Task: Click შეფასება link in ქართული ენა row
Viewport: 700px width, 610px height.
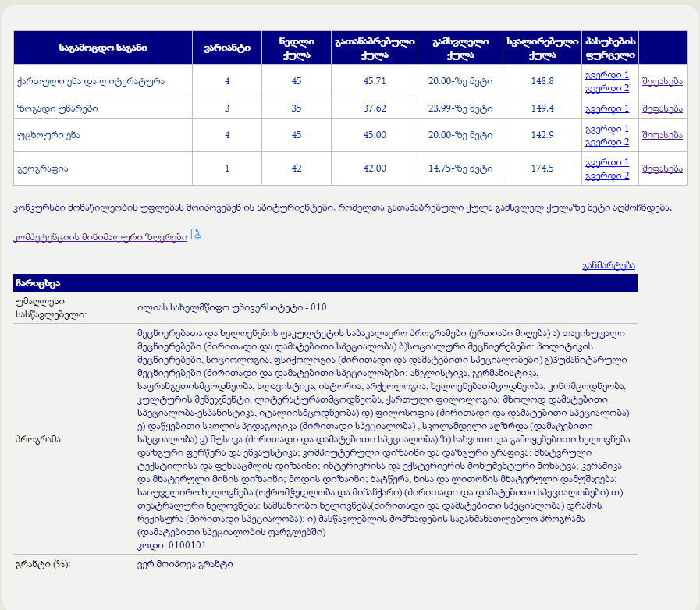Action: [662, 81]
